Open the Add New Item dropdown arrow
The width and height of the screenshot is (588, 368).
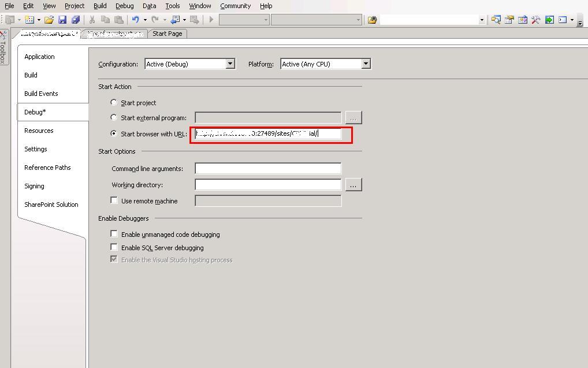39,20
